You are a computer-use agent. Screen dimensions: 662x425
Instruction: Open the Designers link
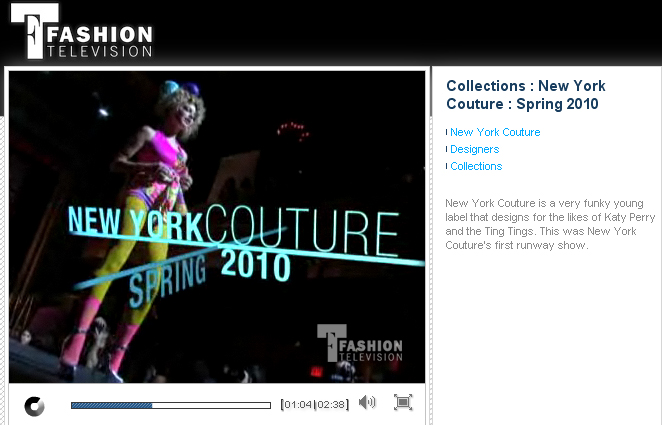[x=475, y=149]
